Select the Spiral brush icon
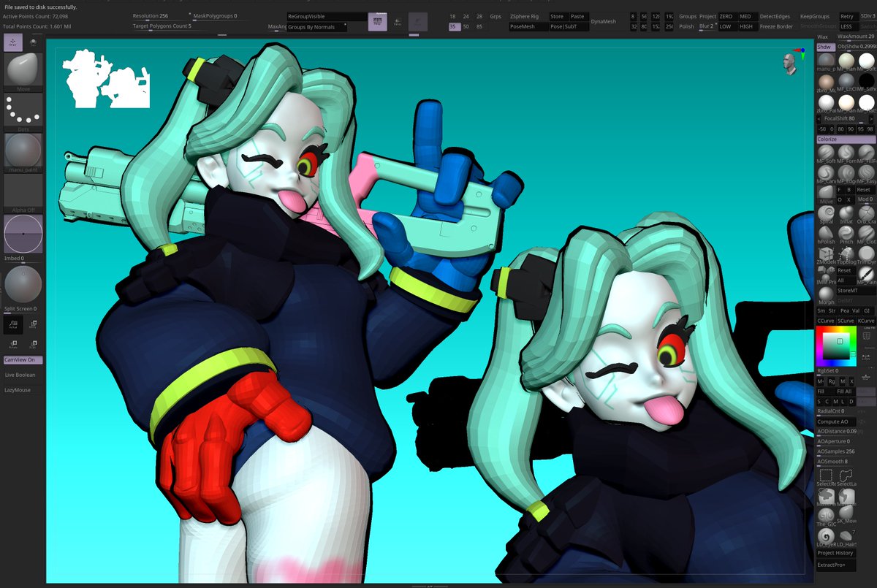 click(826, 214)
